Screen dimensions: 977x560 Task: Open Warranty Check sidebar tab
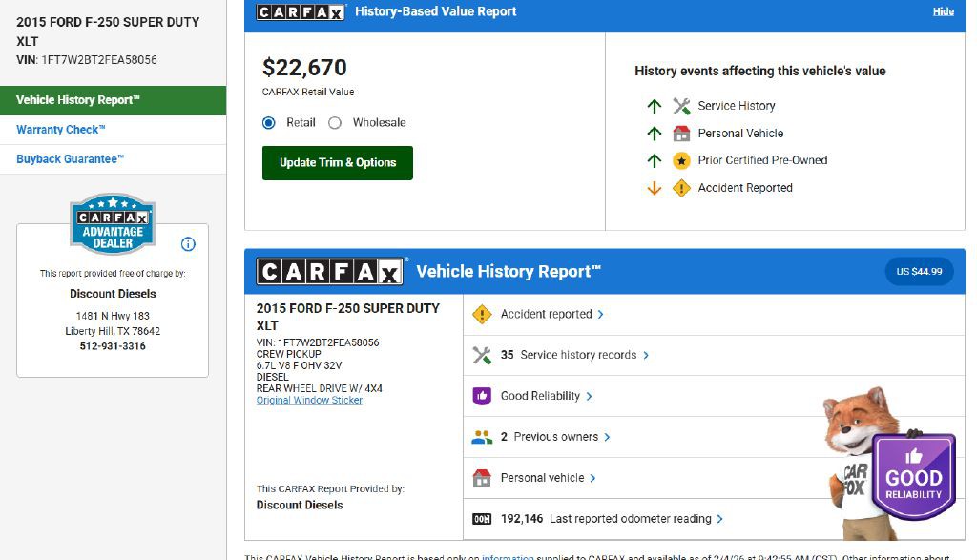tap(61, 130)
